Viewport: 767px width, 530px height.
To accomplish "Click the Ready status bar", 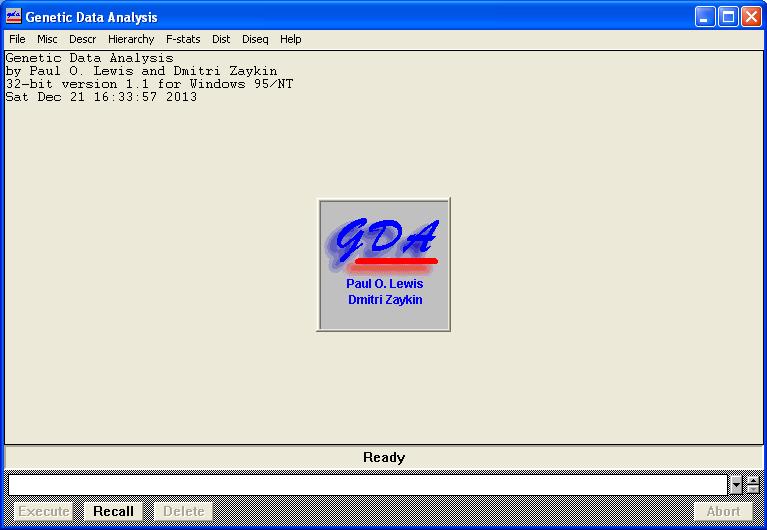I will (383, 457).
